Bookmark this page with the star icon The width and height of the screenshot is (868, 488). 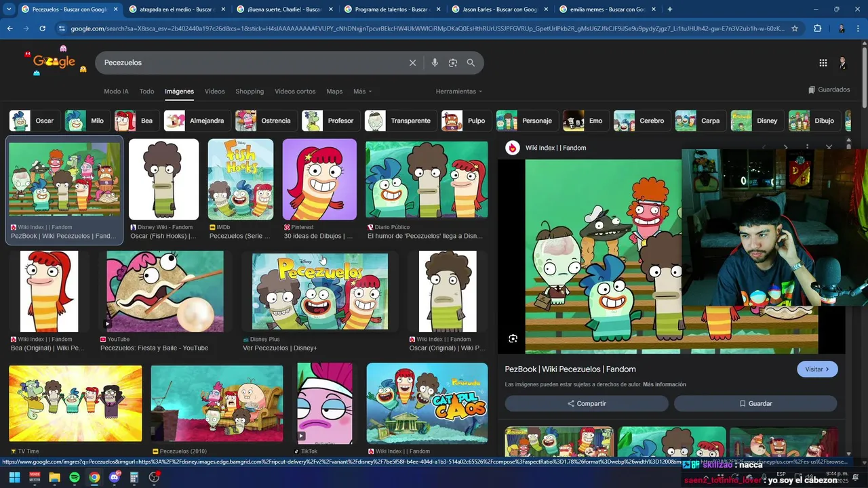pos(795,28)
